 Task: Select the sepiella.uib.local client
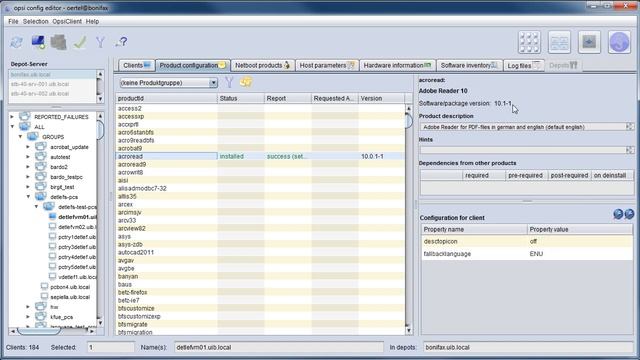point(70,297)
